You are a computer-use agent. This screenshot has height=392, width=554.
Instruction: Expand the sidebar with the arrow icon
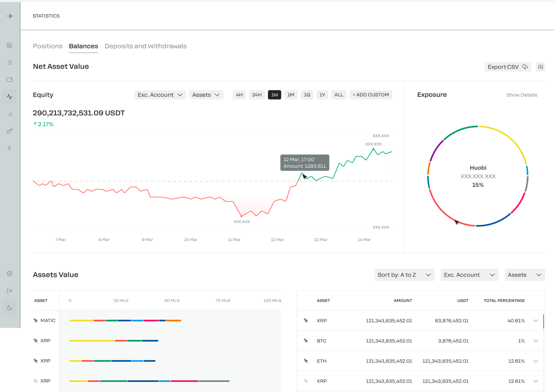click(x=10, y=16)
